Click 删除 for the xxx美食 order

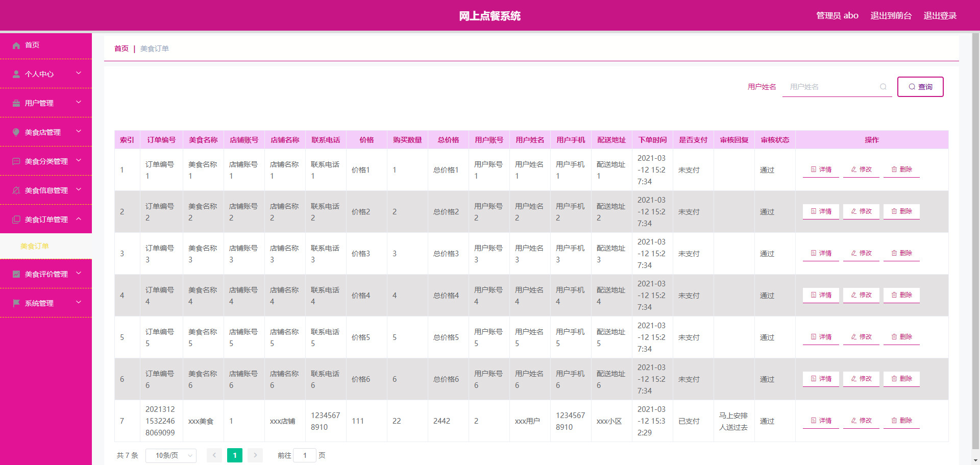click(x=901, y=421)
